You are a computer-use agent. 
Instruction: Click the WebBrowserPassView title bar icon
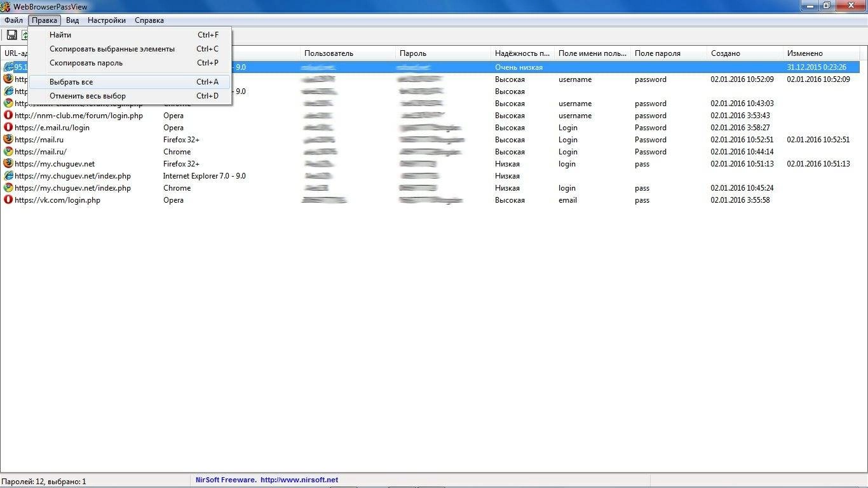7,6
